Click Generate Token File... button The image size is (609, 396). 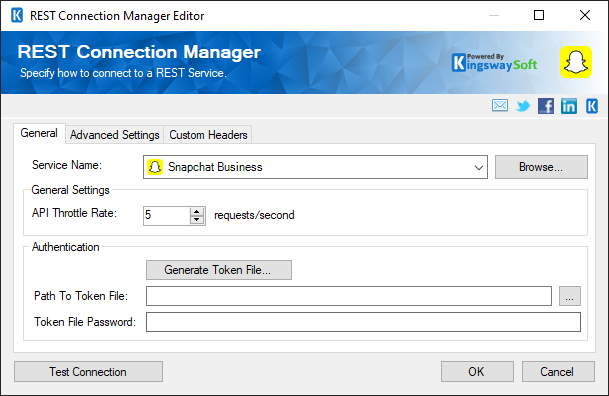(219, 270)
